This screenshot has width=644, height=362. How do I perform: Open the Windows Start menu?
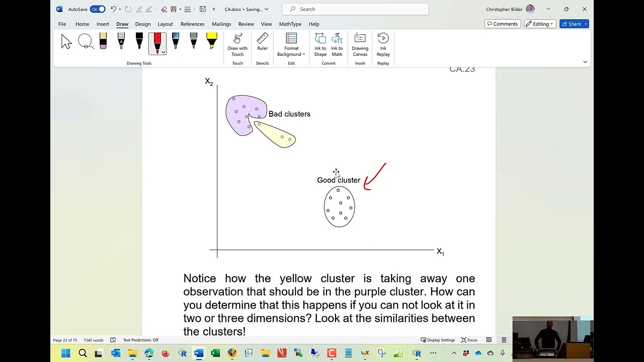click(66, 353)
